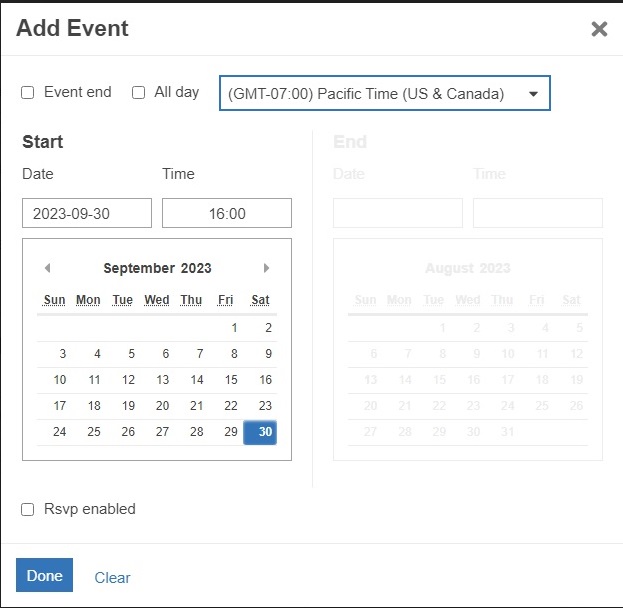Viewport: 623px width, 608px height.
Task: Click the Start date input field
Action: point(87,213)
